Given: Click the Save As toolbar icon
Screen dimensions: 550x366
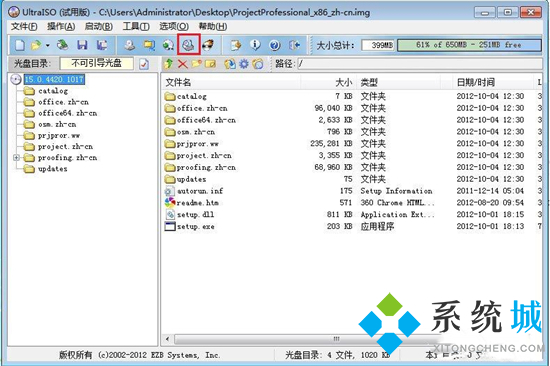Looking at the screenshot, I should tap(102, 45).
